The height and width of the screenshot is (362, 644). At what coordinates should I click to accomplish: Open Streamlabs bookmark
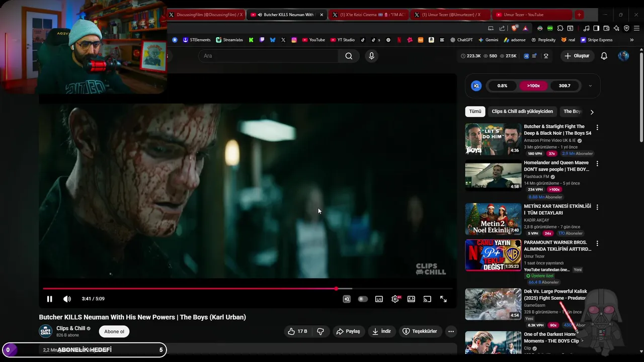coord(229,40)
